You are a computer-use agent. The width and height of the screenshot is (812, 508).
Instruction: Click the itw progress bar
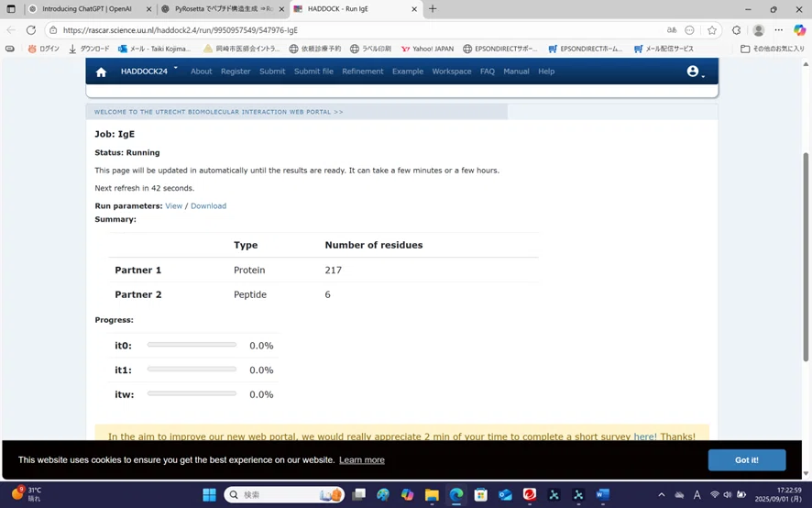click(192, 393)
